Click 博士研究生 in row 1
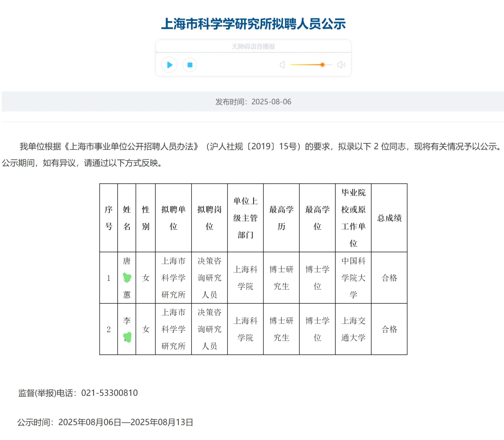This screenshot has width=504, height=440. pyautogui.click(x=281, y=278)
